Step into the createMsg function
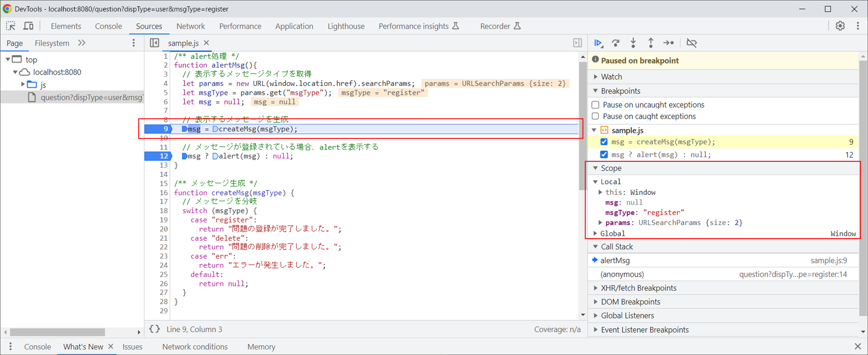 coord(634,43)
